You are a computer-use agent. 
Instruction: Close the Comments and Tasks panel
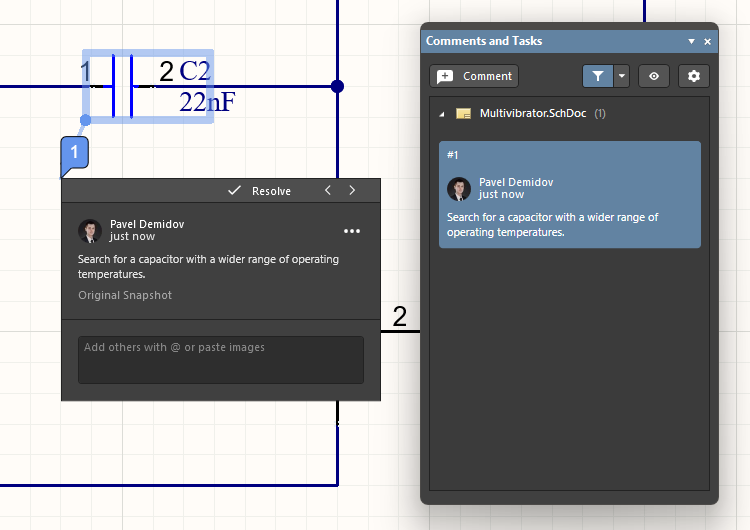click(707, 42)
